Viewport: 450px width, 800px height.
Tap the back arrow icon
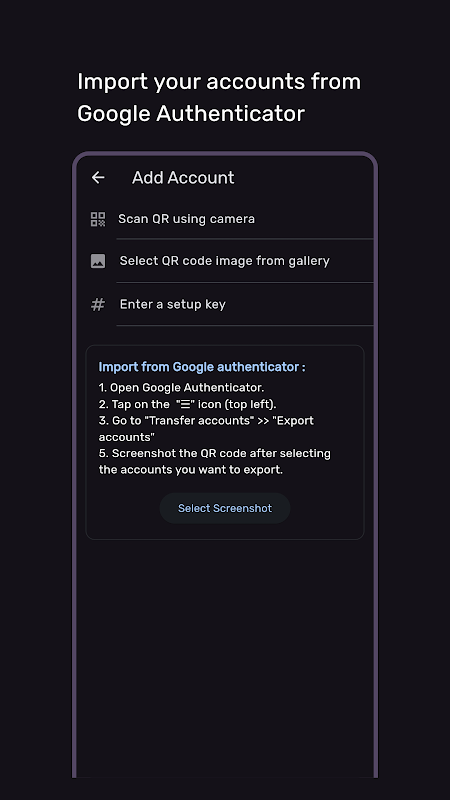(x=98, y=178)
